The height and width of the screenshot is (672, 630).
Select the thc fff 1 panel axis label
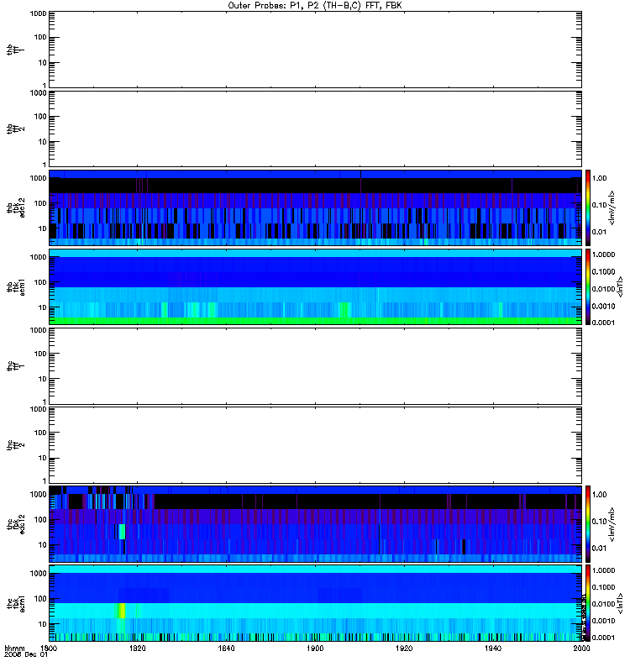(15, 366)
